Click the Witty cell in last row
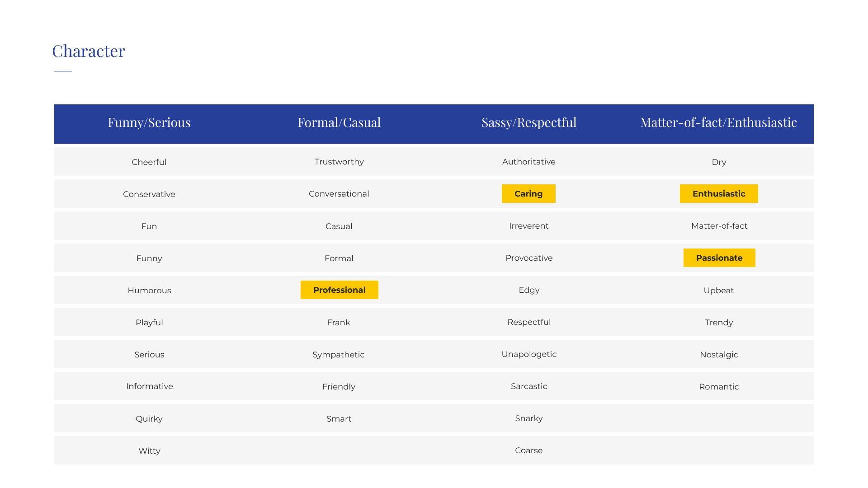This screenshot has height=488, width=868. pyautogui.click(x=149, y=450)
